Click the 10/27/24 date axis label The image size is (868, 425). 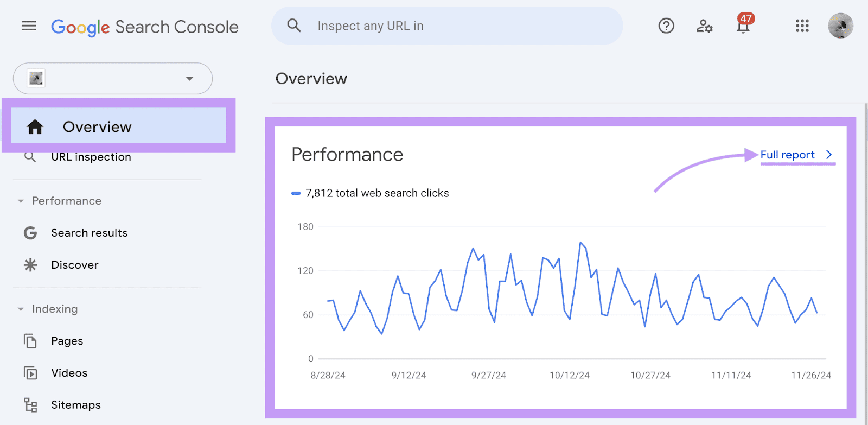click(x=650, y=375)
